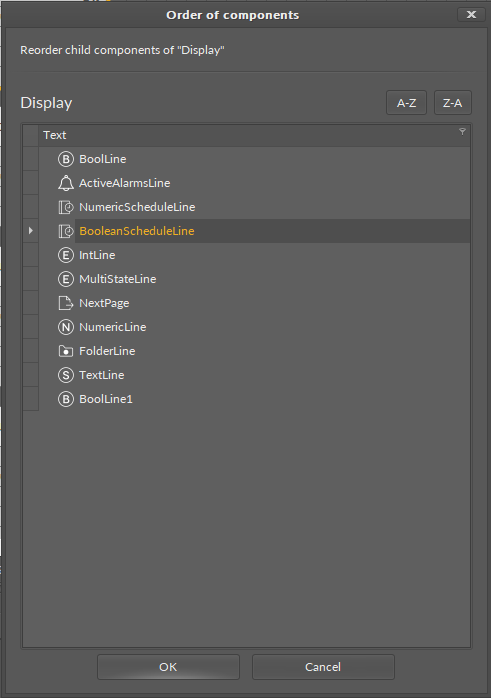Viewport: 491px width, 698px height.
Task: Click the filter icon in Text header
Action: (x=462, y=131)
